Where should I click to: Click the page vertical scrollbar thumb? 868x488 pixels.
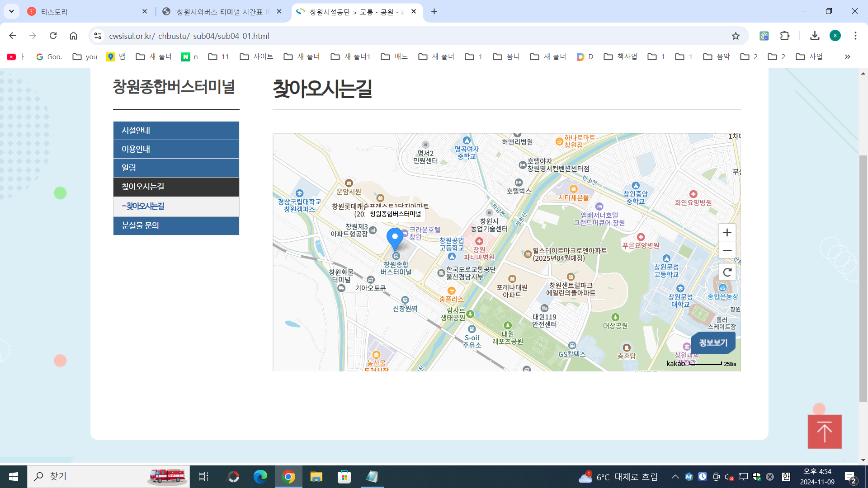tap(863, 278)
